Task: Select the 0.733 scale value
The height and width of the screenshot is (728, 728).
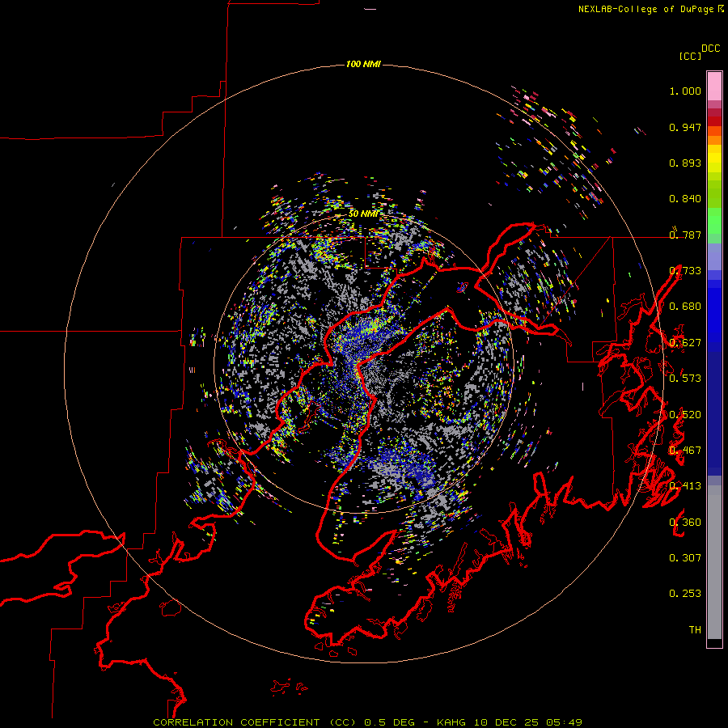Action: [x=685, y=271]
